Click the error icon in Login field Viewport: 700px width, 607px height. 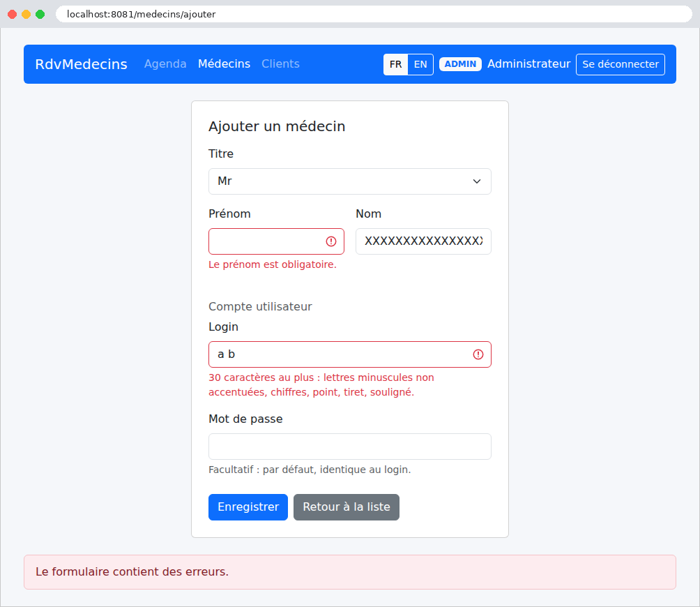pyautogui.click(x=478, y=354)
